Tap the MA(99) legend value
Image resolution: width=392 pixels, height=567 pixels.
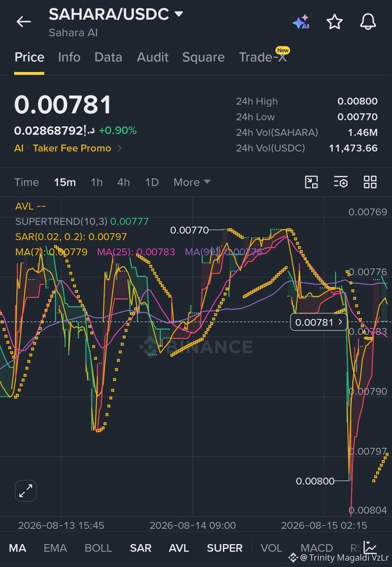(x=224, y=252)
